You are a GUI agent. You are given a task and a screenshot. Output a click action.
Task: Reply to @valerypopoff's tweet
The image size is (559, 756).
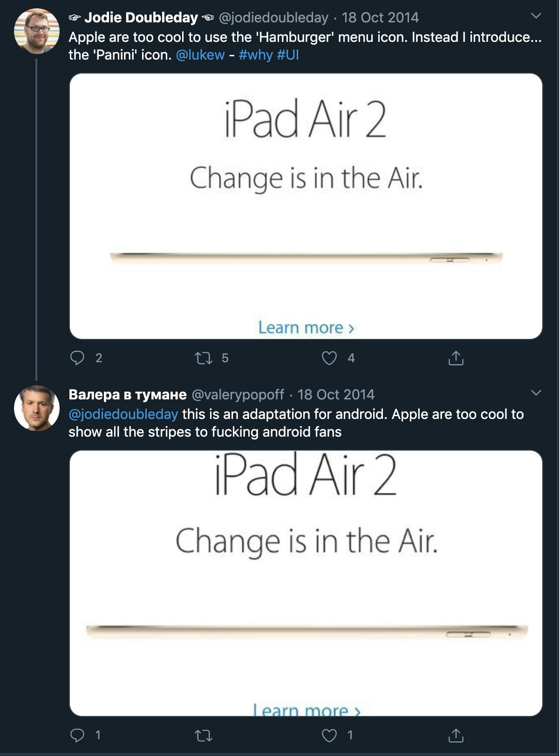coord(78,735)
